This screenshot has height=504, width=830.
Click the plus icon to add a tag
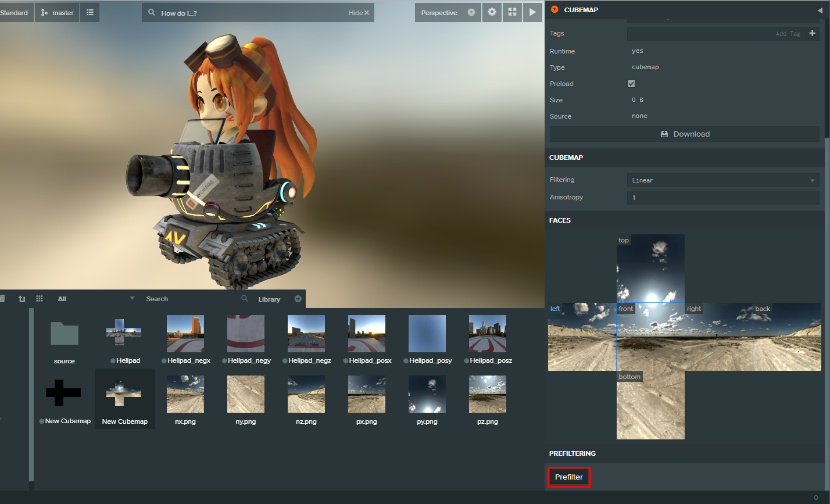[813, 33]
